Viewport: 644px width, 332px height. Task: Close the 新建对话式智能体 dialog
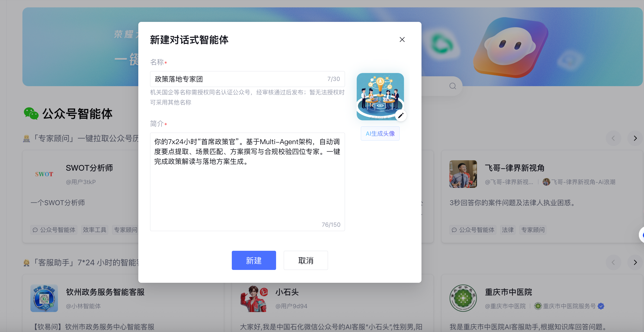tap(402, 40)
